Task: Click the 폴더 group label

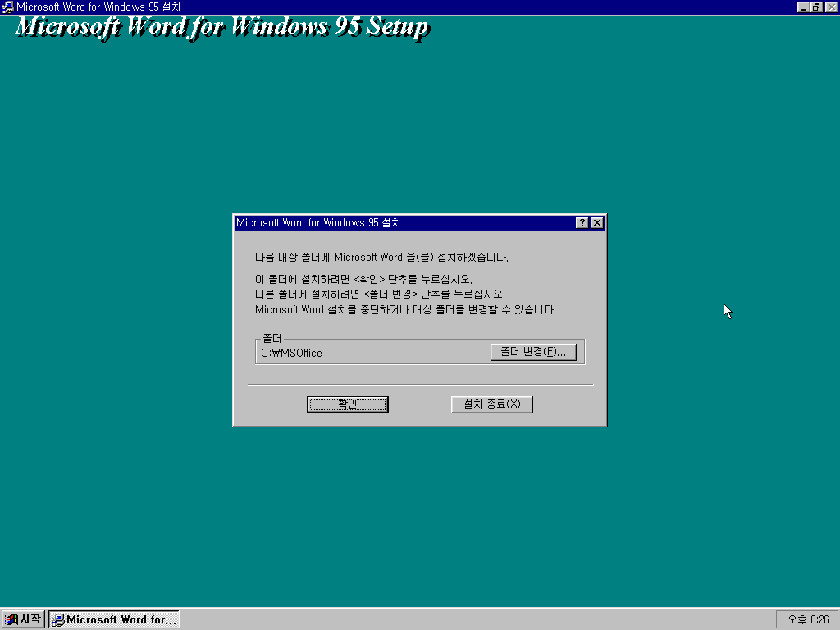Action: (x=272, y=339)
